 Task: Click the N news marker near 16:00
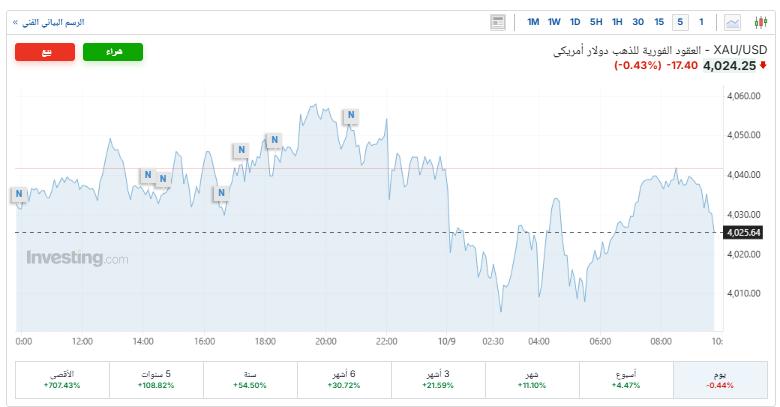coord(221,194)
